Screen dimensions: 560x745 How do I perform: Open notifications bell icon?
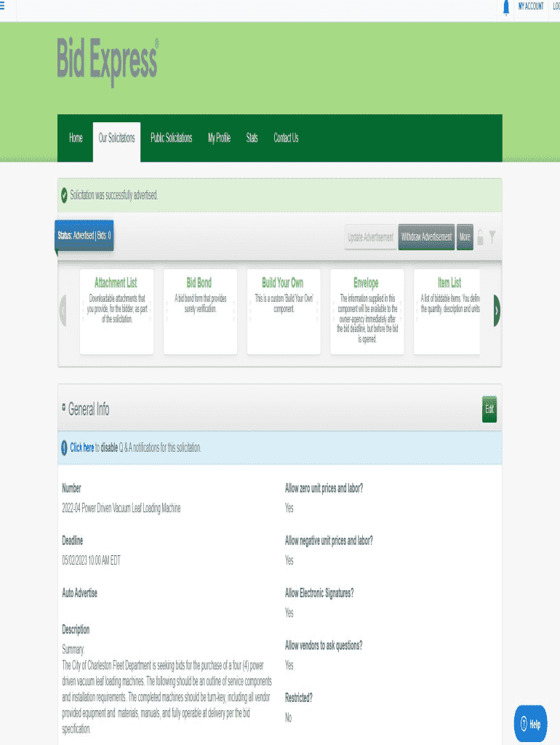[x=506, y=7]
